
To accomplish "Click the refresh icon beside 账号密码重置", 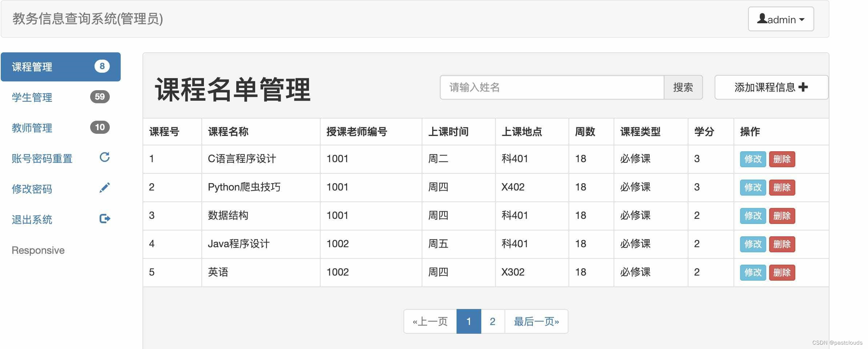I will coord(104,157).
